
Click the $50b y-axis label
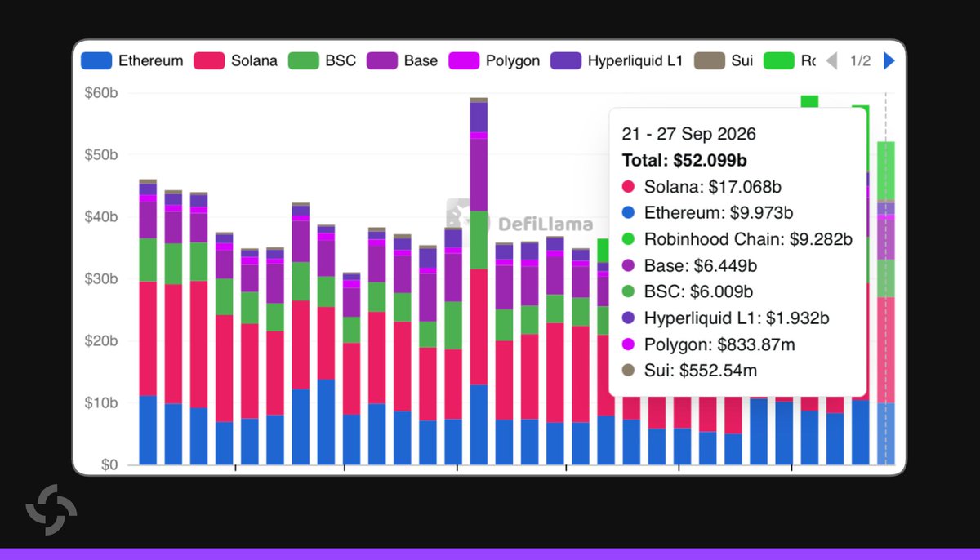101,154
